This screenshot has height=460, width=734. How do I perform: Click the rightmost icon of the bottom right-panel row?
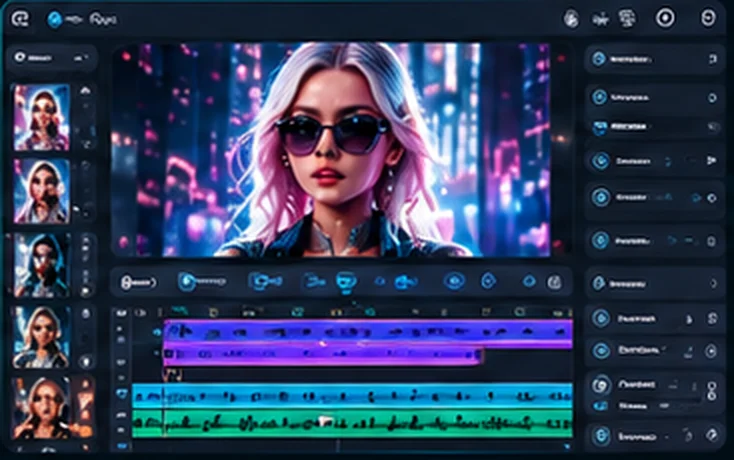pyautogui.click(x=712, y=436)
